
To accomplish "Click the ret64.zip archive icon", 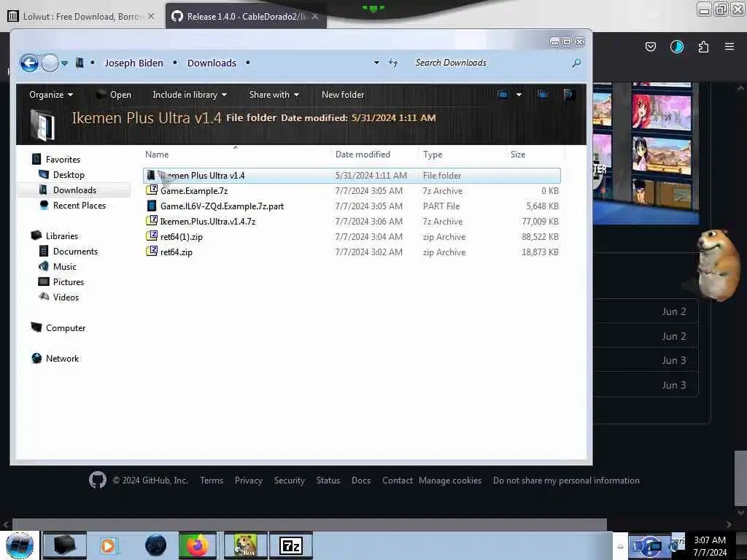I will pyautogui.click(x=152, y=252).
